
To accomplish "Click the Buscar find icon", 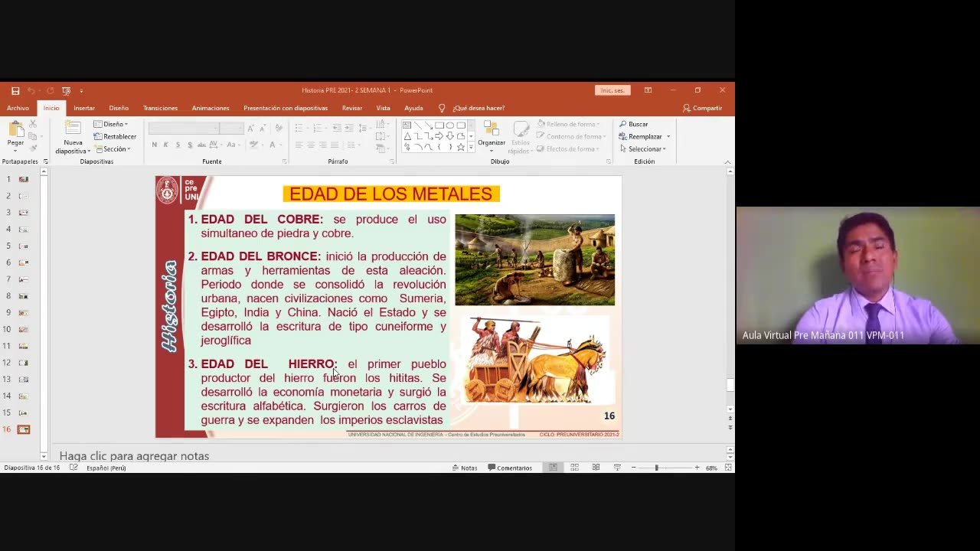I will click(623, 124).
